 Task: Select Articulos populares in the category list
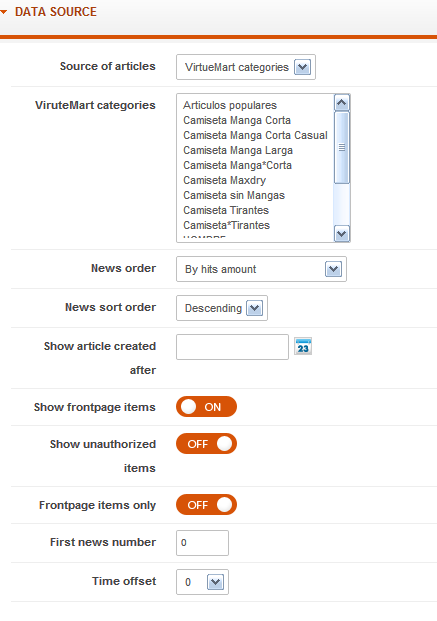(x=230, y=105)
